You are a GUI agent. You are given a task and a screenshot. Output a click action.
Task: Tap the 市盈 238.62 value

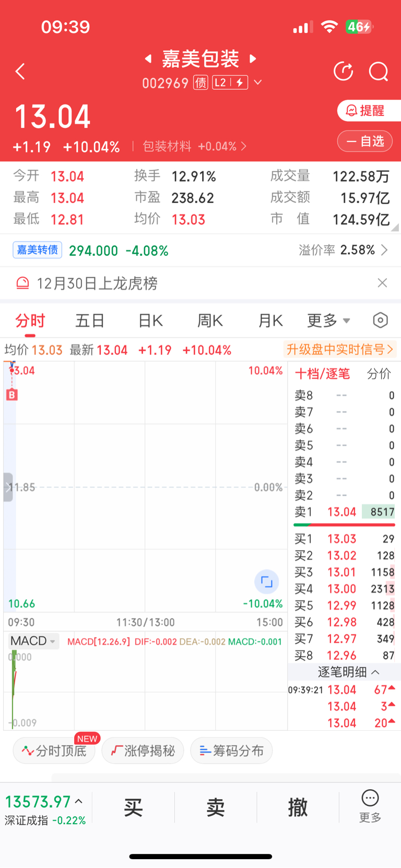[193, 198]
